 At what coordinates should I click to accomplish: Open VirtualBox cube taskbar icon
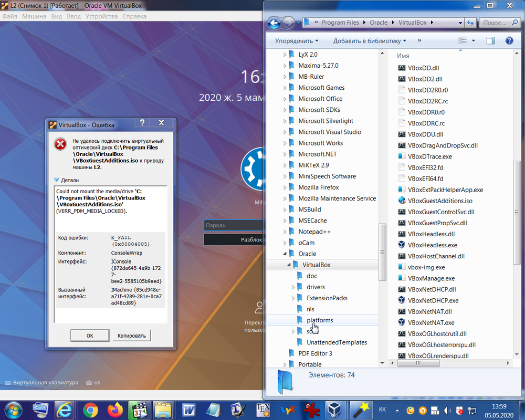334,410
